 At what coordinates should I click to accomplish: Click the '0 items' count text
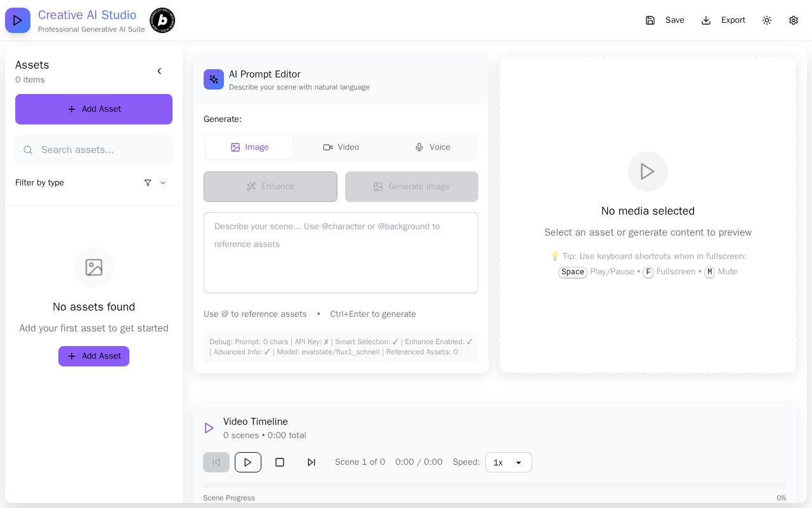click(30, 80)
